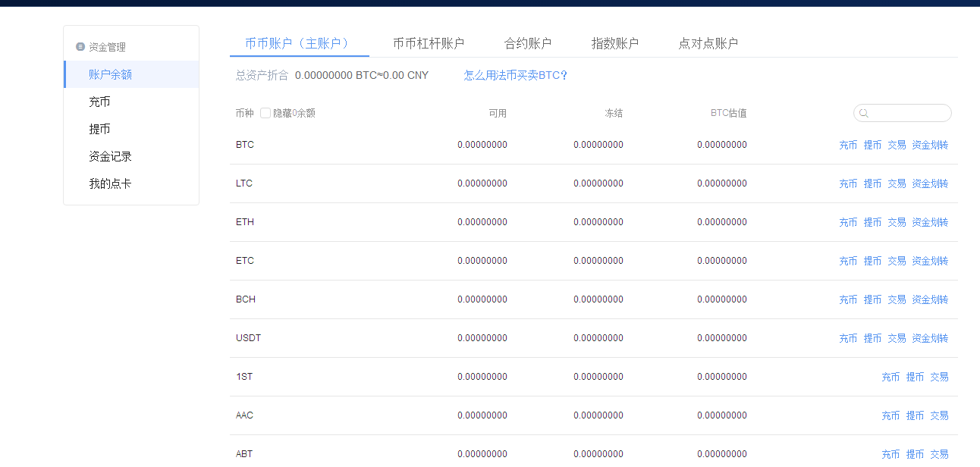Switch to the 指数账户 tab
This screenshot has height=467, width=980.
(615, 43)
